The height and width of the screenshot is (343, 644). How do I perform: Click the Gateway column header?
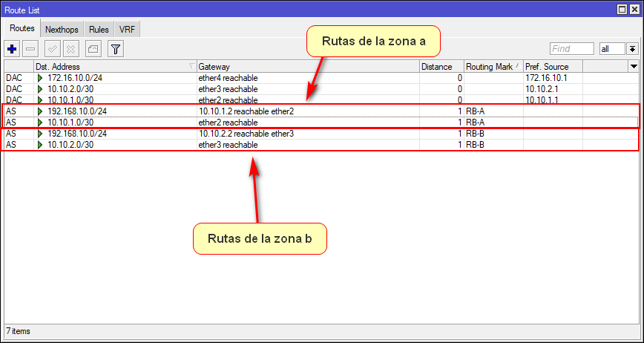[x=304, y=67]
